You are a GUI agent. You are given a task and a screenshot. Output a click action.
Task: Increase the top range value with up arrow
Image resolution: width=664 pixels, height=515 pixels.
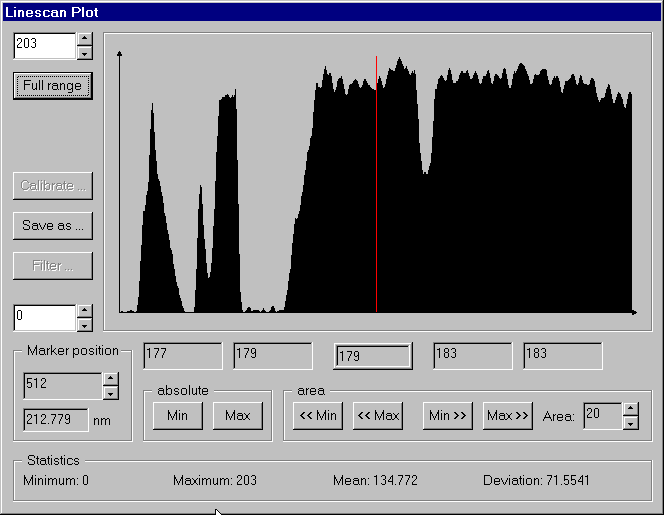tap(84, 40)
